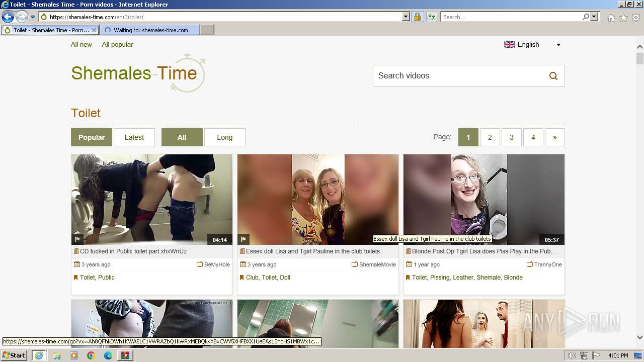Go to page 2
This screenshot has width=644, height=362.
pyautogui.click(x=490, y=137)
